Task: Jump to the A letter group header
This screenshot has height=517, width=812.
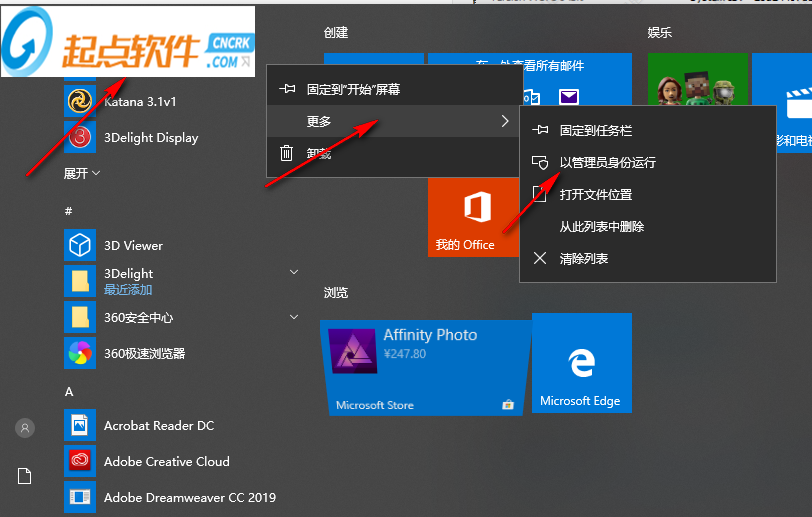Action: (x=69, y=392)
